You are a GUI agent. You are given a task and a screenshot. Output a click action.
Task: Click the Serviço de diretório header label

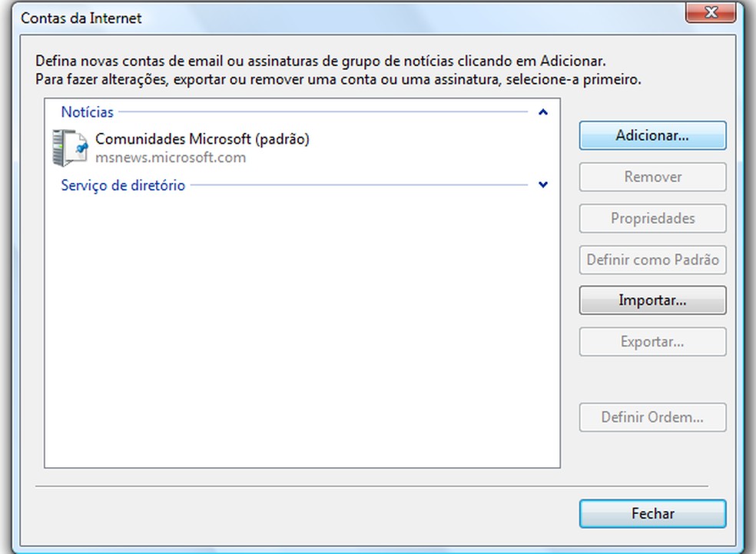tap(123, 185)
